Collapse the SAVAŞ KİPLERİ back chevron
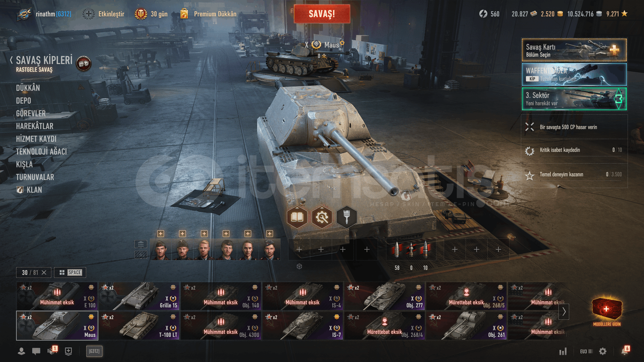This screenshot has width=644, height=362. click(11, 60)
